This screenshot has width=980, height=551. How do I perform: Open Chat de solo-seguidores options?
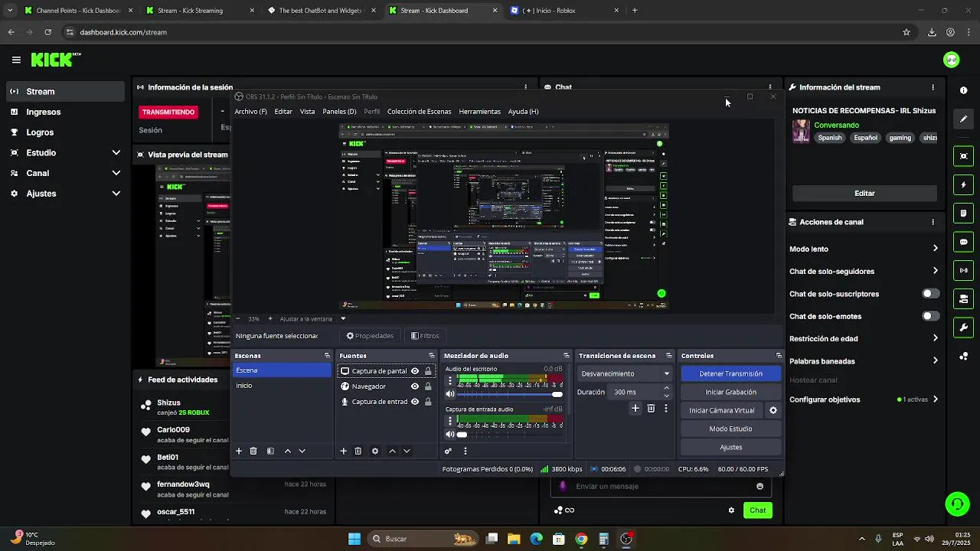(x=936, y=271)
